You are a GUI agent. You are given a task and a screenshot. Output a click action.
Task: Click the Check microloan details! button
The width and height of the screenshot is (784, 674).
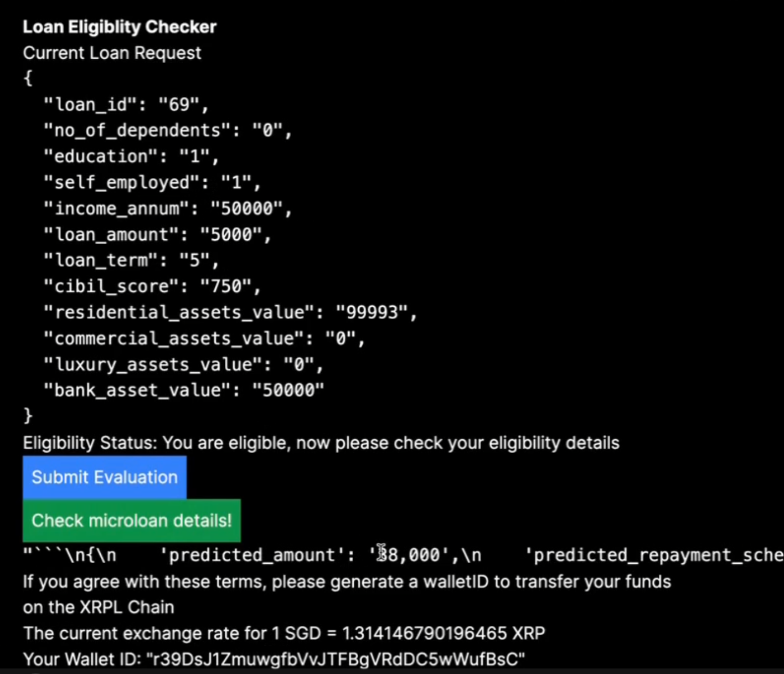132,521
